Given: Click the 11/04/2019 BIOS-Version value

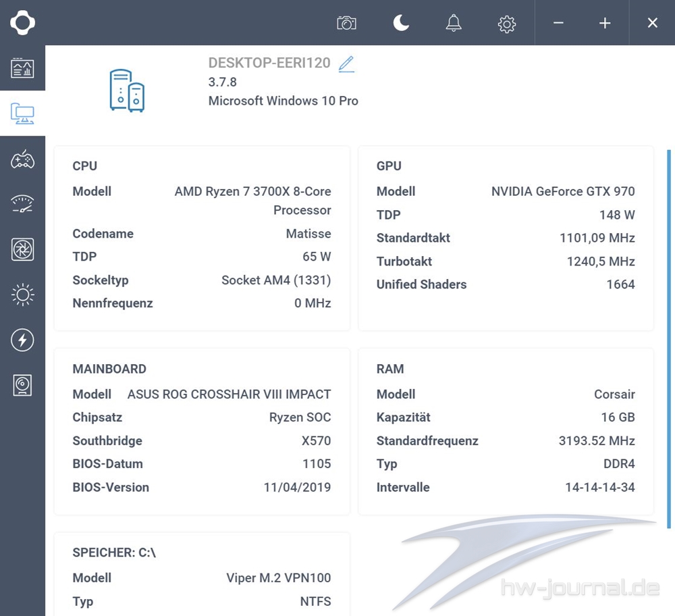Looking at the screenshot, I should [x=298, y=487].
